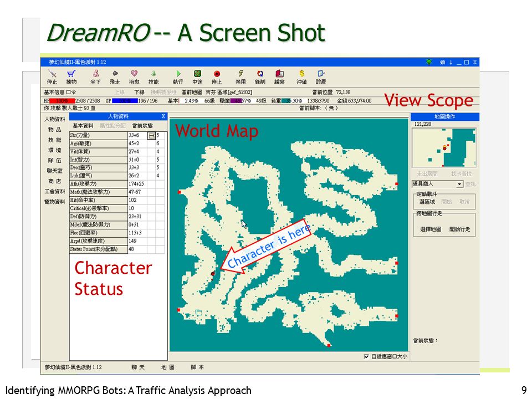Switch to the 基本資料 tab
The width and height of the screenshot is (532, 399).
(83, 126)
